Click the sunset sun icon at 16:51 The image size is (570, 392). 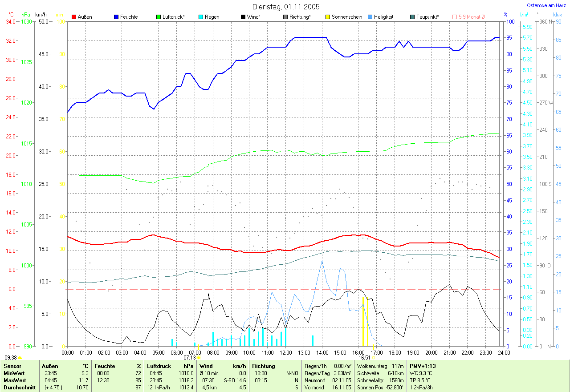coord(373,357)
